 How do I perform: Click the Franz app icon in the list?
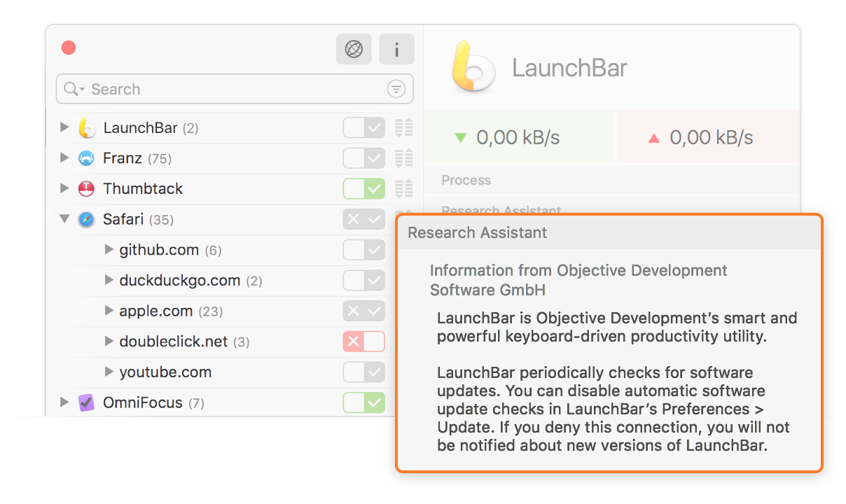tap(86, 158)
